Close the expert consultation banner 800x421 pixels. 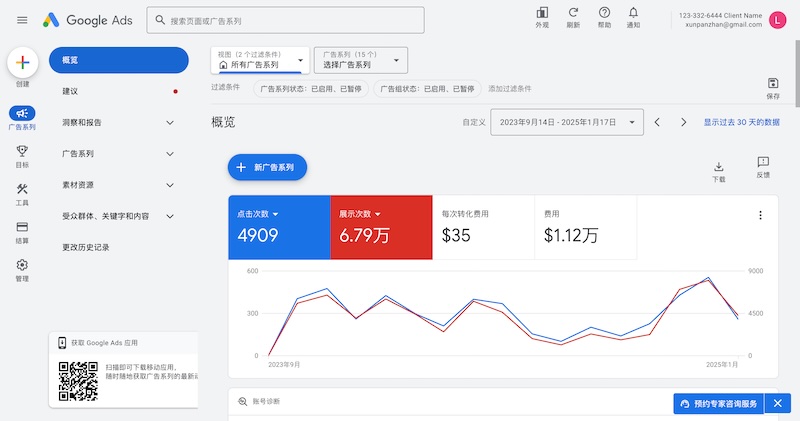click(776, 403)
